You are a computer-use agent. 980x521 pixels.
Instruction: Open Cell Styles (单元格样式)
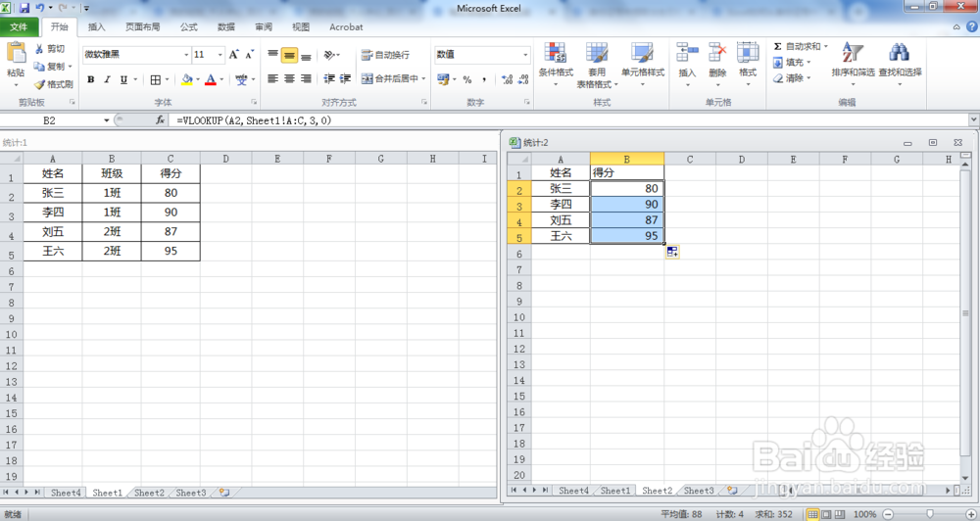click(x=643, y=65)
